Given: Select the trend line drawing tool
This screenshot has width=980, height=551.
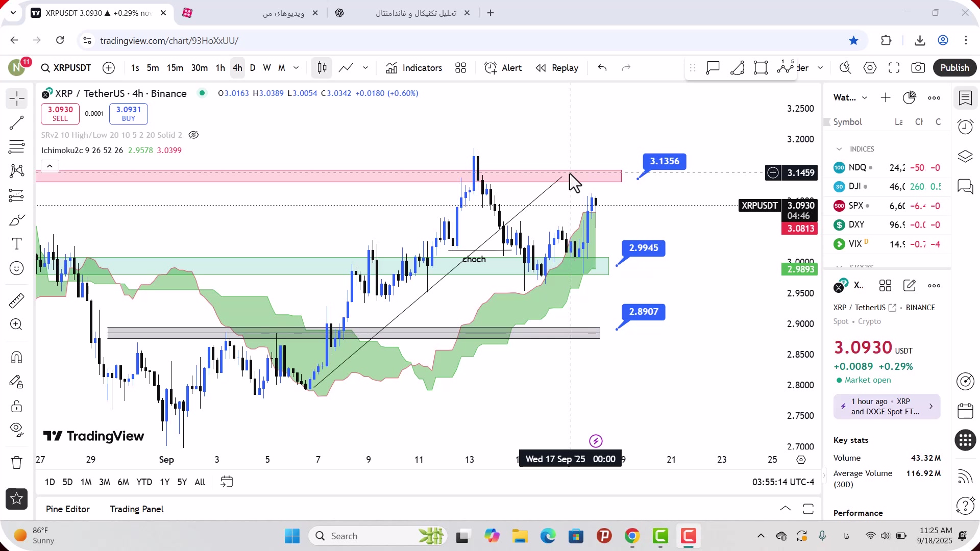Looking at the screenshot, I should (x=17, y=122).
